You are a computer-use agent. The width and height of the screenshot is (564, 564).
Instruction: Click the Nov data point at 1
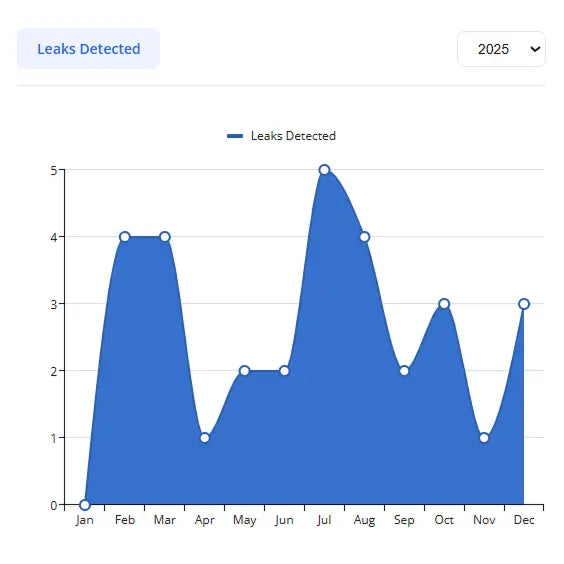point(484,438)
